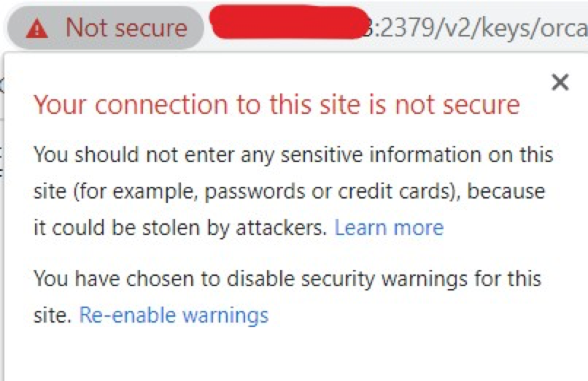Viewport: 588px width, 381px height.
Task: Click the word site. before Re-enable warnings
Action: tap(53, 315)
